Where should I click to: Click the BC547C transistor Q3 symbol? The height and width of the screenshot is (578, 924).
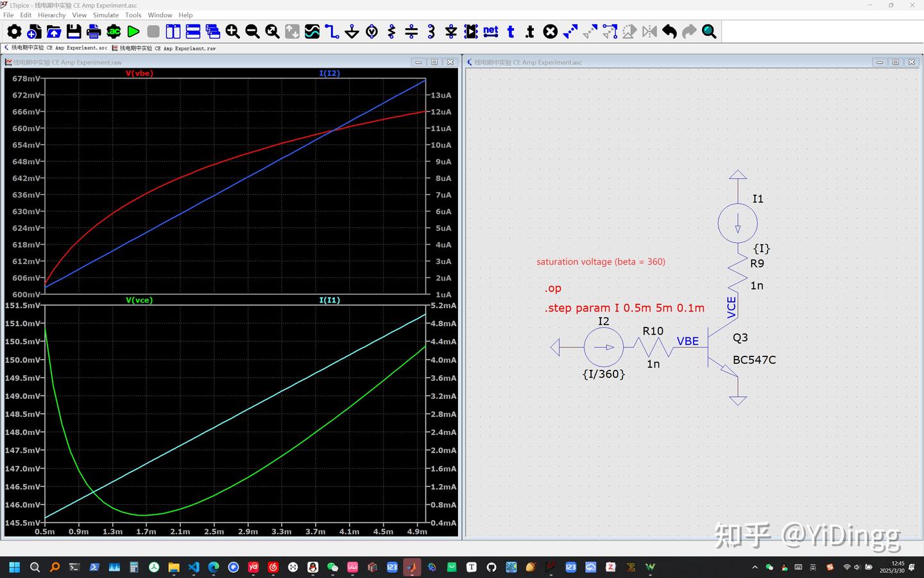click(x=719, y=347)
